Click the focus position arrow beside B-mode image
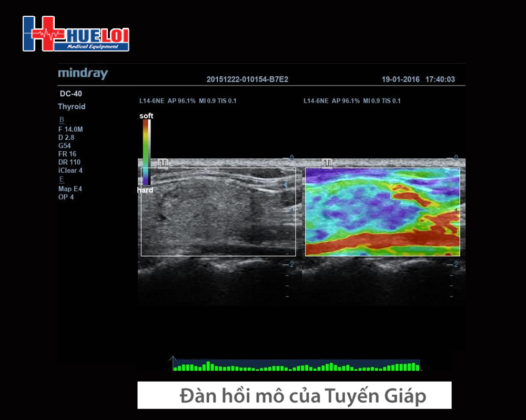526x420 pixels. [286, 185]
